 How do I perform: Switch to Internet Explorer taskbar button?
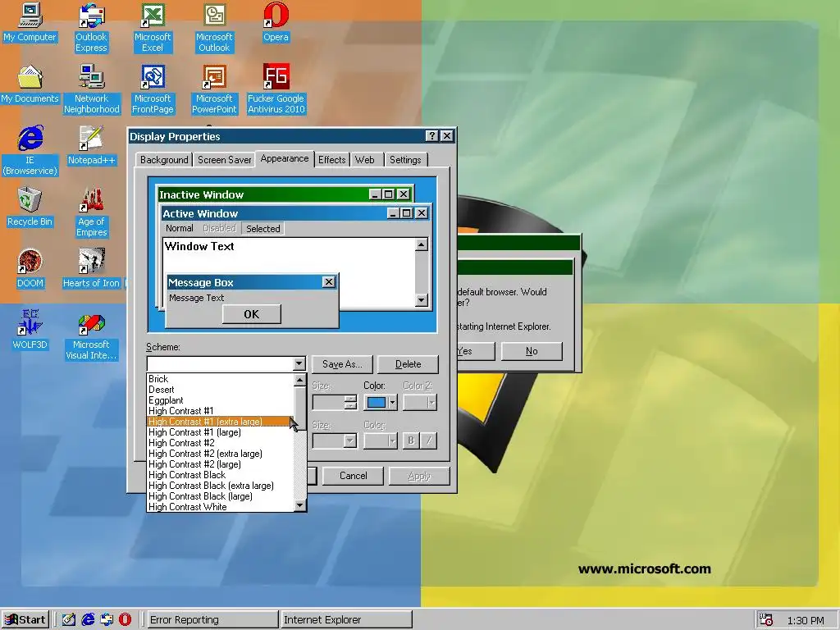pyautogui.click(x=346, y=620)
